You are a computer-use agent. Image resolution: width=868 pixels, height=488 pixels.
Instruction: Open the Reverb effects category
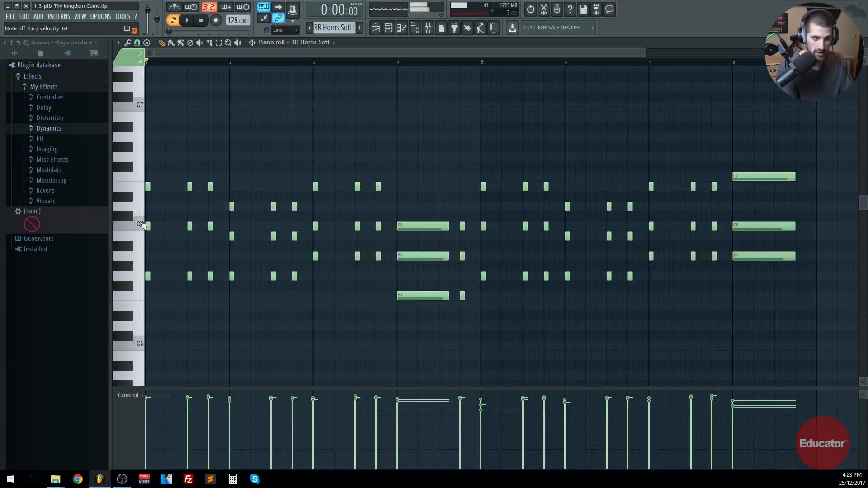(45, 191)
